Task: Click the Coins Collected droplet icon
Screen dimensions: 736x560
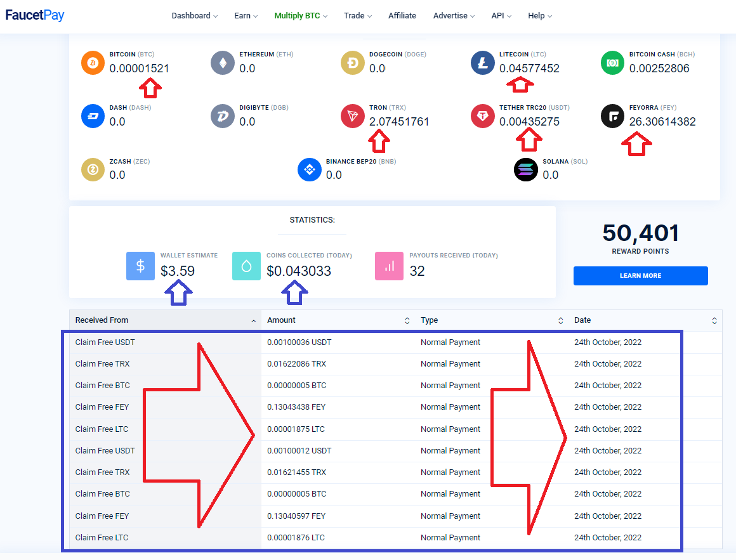Action: pos(246,266)
